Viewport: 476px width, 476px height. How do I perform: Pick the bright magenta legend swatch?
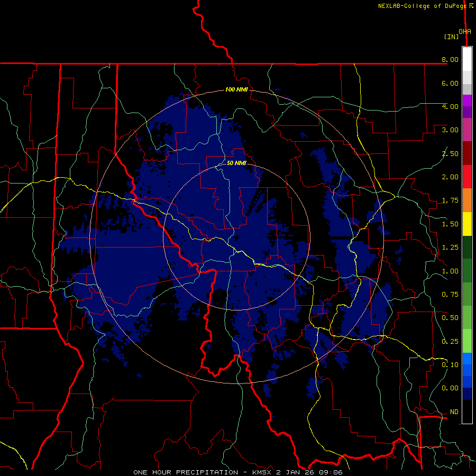point(467,101)
